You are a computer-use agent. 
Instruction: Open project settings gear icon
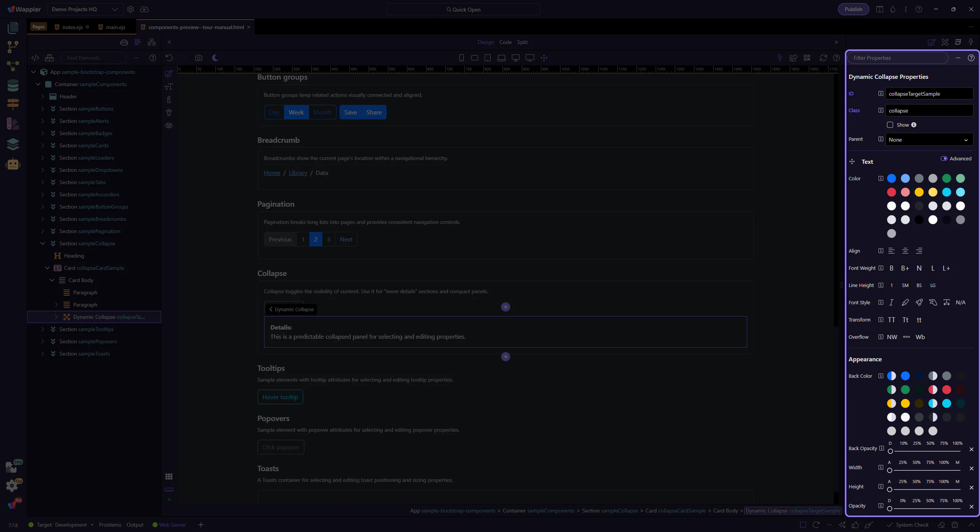(131, 9)
